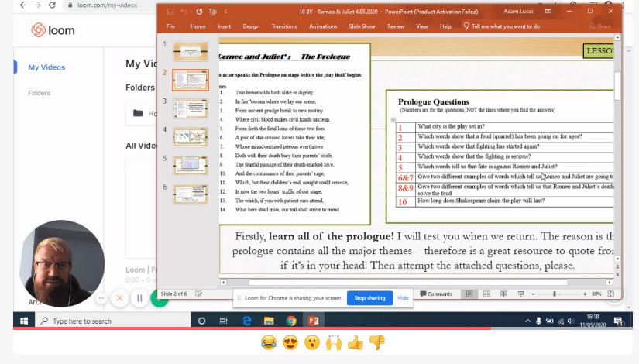Click fit slide to window icon
The image size is (639, 364).
pos(613,294)
